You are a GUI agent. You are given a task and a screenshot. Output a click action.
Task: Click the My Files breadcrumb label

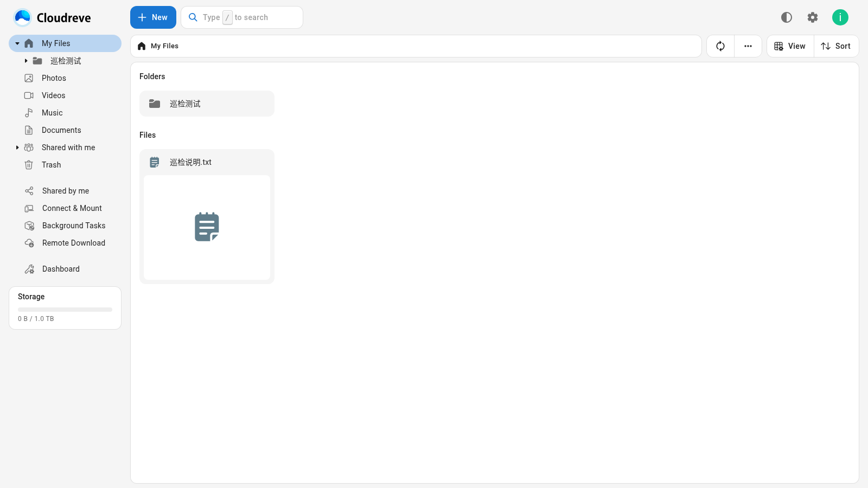click(164, 46)
